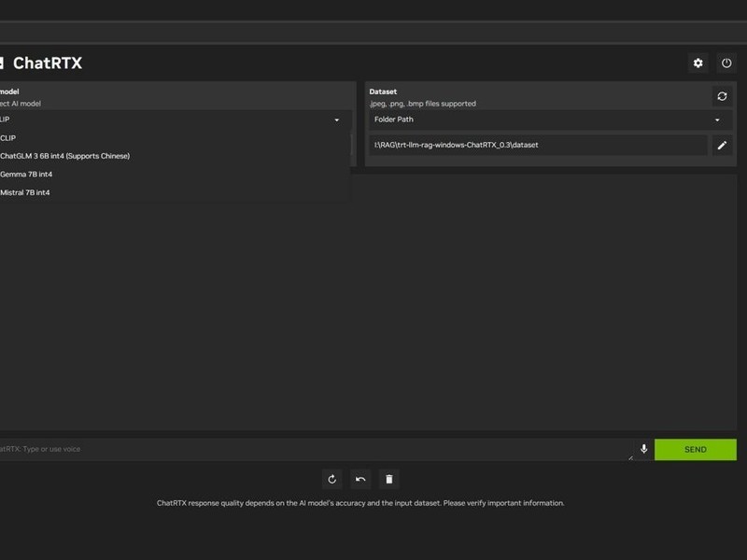Choose ChatGLM 3 6B int4 model
The width and height of the screenshot is (747, 560).
pyautogui.click(x=175, y=156)
